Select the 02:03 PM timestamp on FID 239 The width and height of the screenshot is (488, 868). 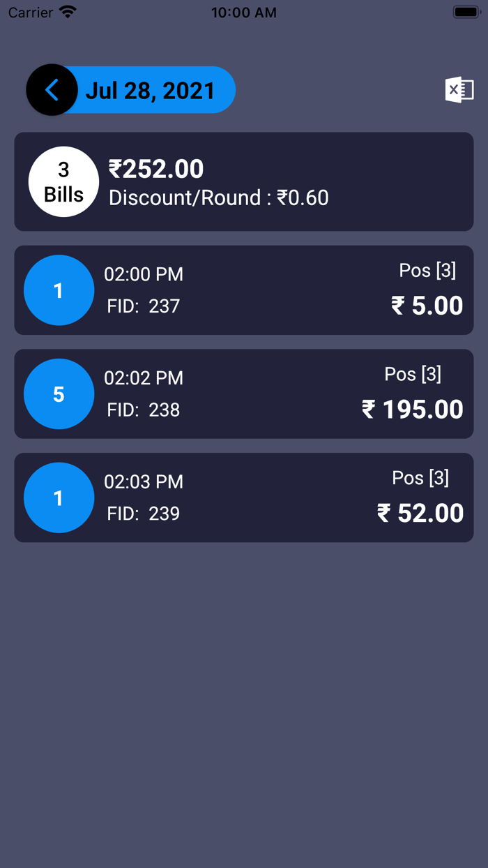click(144, 481)
